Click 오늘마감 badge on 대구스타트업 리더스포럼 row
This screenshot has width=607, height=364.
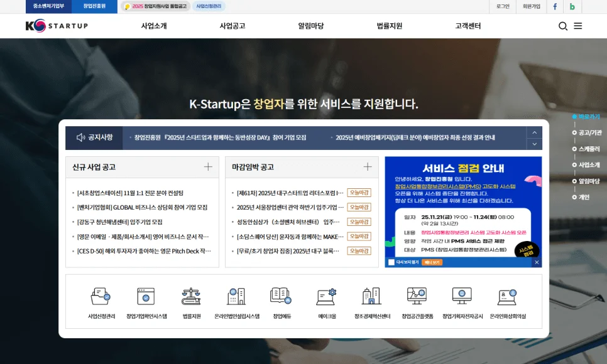pos(359,193)
